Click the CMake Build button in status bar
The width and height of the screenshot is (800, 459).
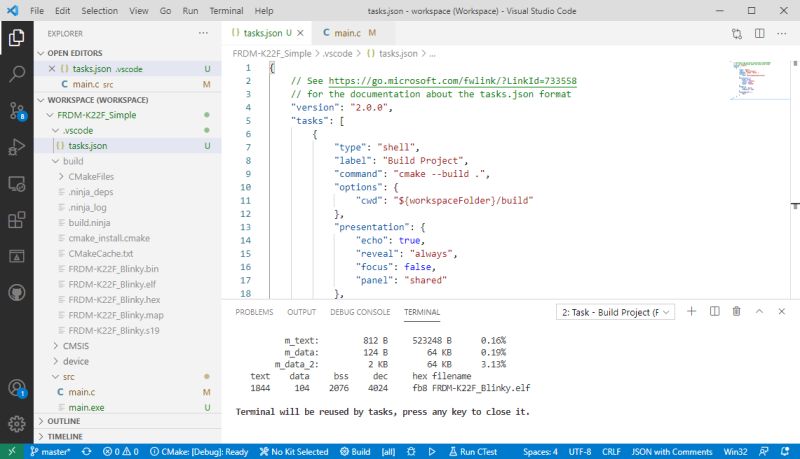pyautogui.click(x=355, y=451)
